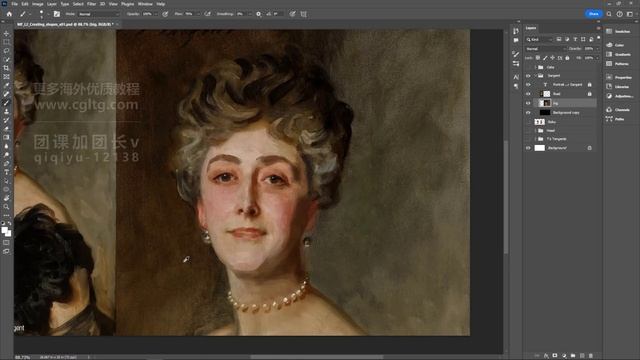Image resolution: width=640 pixels, height=360 pixels.
Task: Open the Swatches panel
Action: pos(618,31)
